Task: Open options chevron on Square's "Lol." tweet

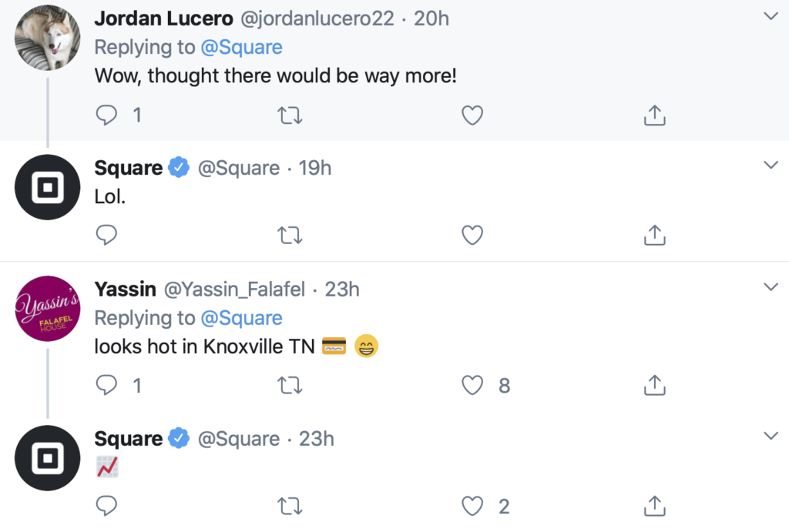Action: click(x=770, y=166)
